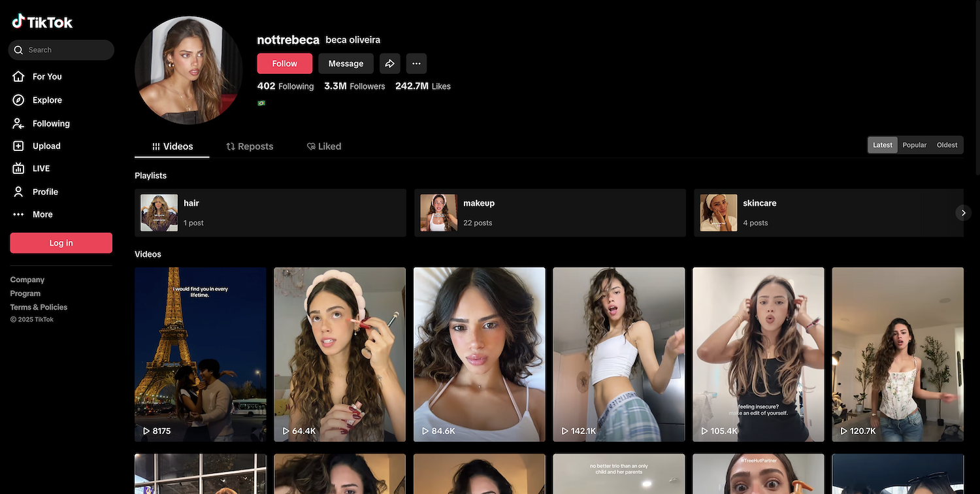The height and width of the screenshot is (494, 980).
Task: Expand Terms & Policies footer section
Action: coord(39,307)
